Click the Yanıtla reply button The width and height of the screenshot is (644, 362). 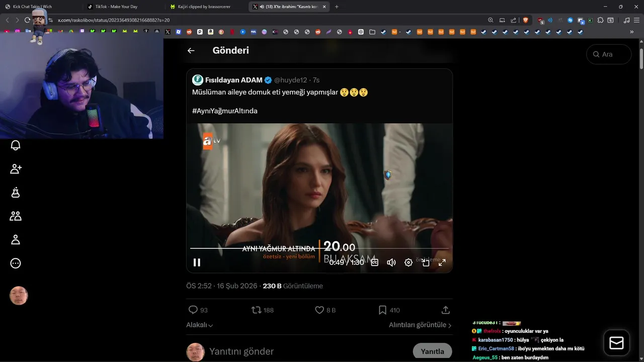(432, 351)
